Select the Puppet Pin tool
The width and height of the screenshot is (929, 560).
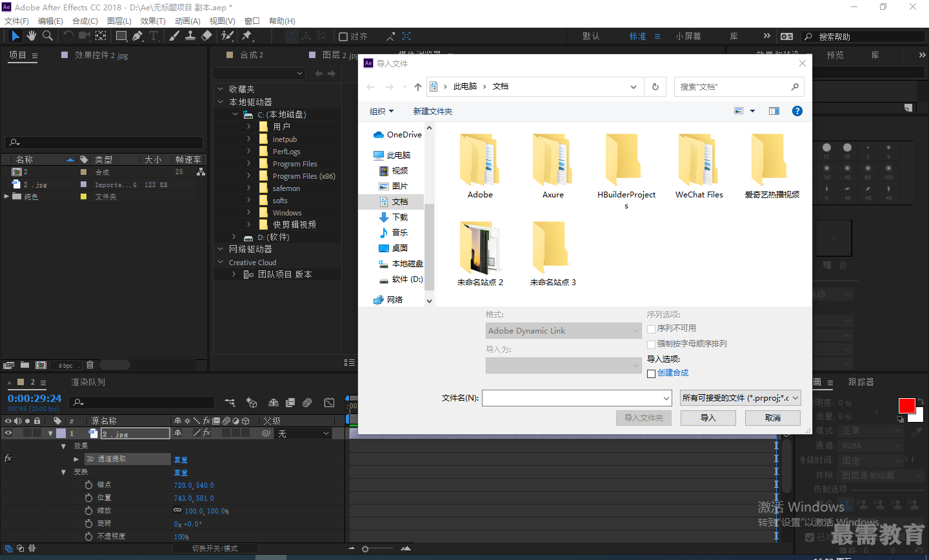247,36
